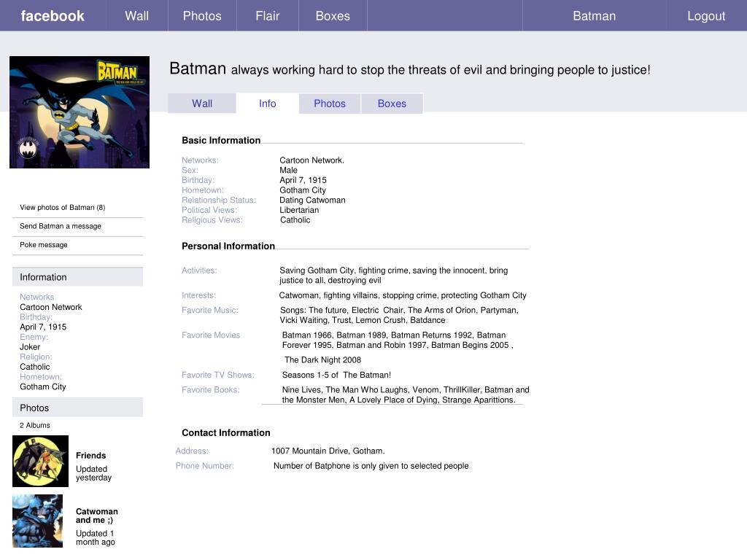Click sidebar Catholic religion value
This screenshot has width=747, height=560.
[35, 367]
